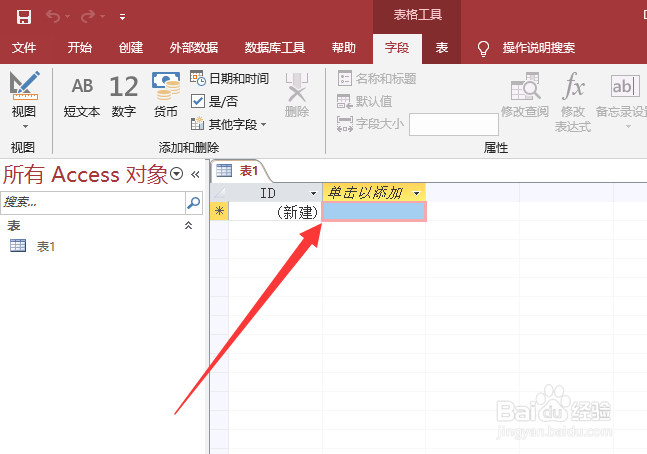Expand the 视图 dropdown arrow
The width and height of the screenshot is (647, 454).
coord(25,126)
